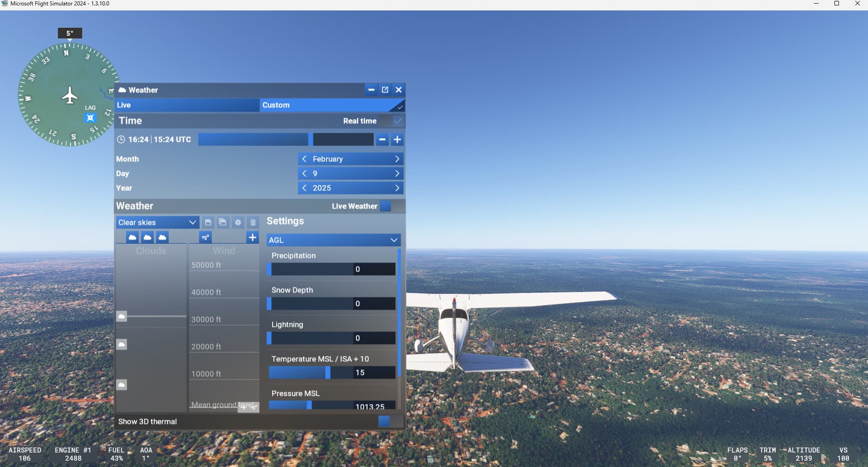Expand the AGL altitude reference dropdown

pyautogui.click(x=333, y=240)
